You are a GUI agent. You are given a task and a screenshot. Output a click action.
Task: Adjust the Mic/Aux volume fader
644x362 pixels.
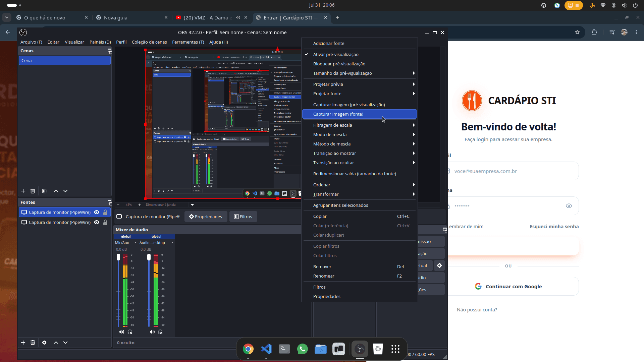click(118, 257)
